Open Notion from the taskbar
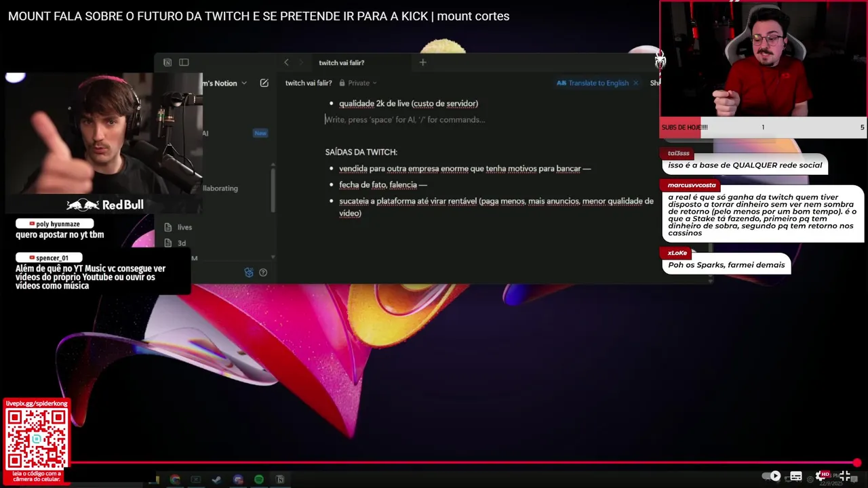 pos(279,479)
